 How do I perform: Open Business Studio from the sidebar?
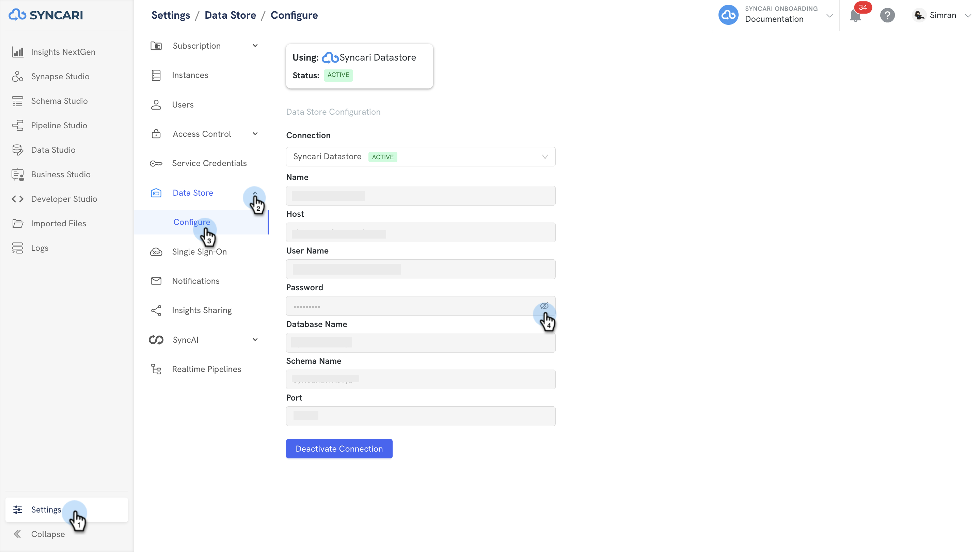[x=61, y=175]
